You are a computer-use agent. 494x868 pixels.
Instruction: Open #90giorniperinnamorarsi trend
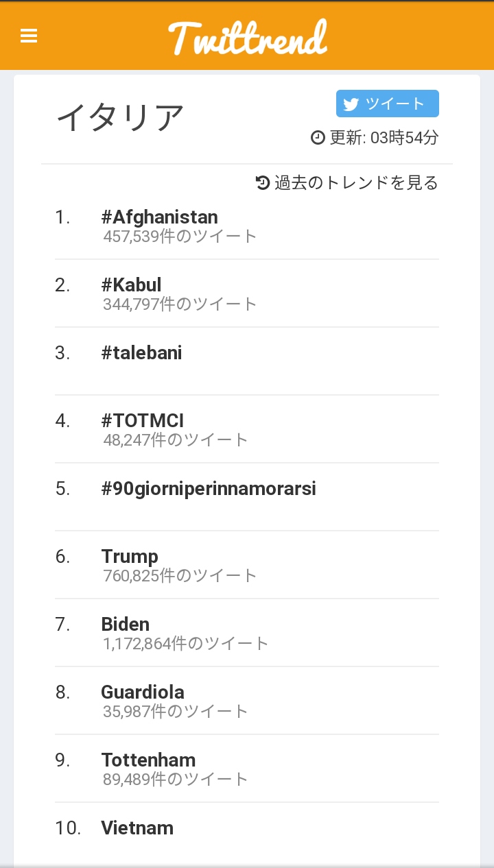[x=209, y=489]
